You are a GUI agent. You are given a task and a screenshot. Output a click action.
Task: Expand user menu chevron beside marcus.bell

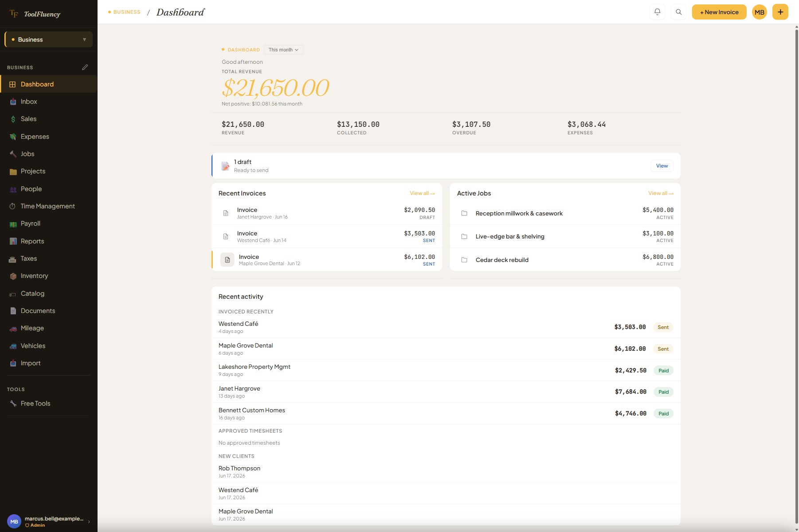89,522
